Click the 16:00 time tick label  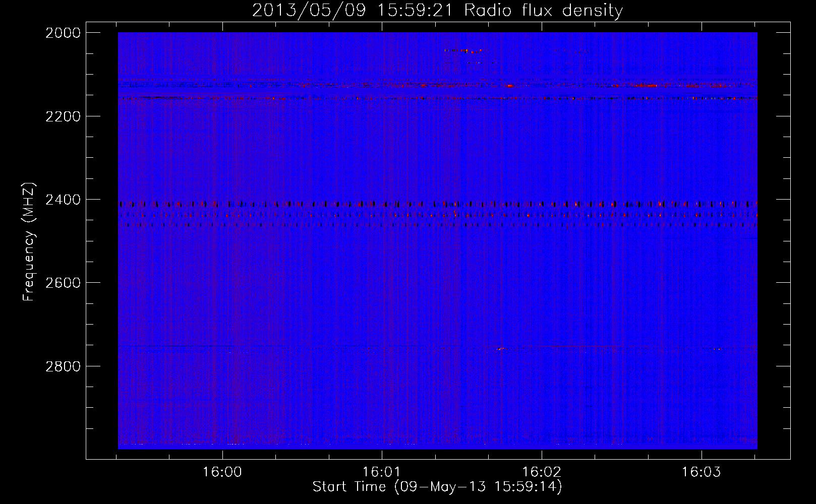(x=222, y=472)
